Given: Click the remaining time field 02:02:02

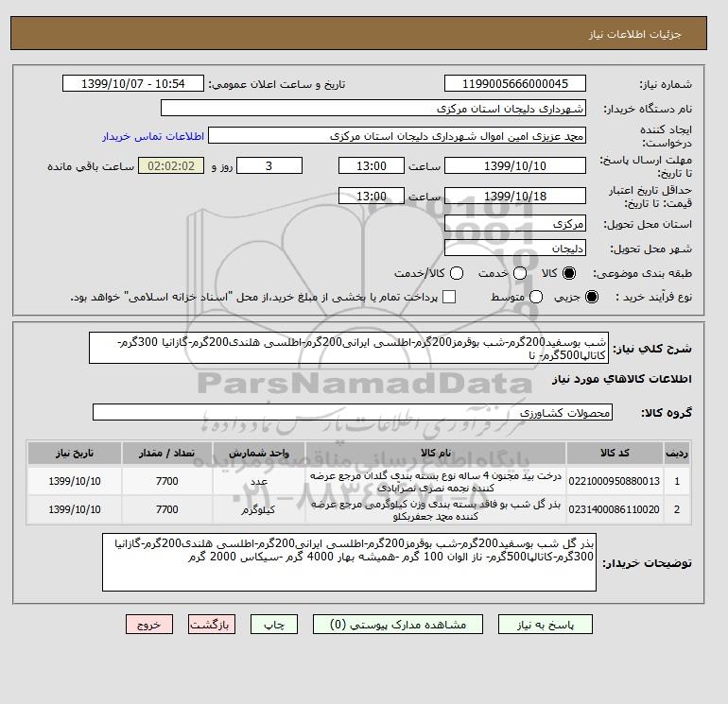Looking at the screenshot, I should [171, 165].
